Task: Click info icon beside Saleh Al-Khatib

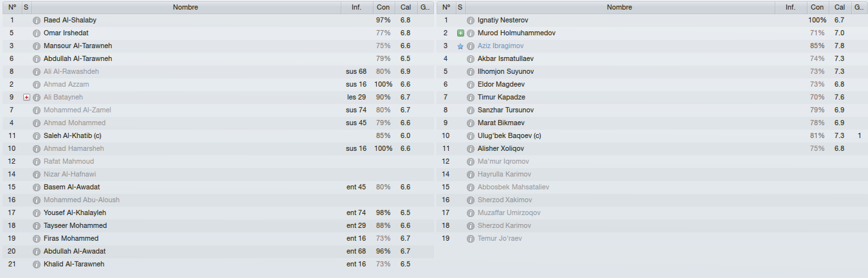Action: (37, 136)
